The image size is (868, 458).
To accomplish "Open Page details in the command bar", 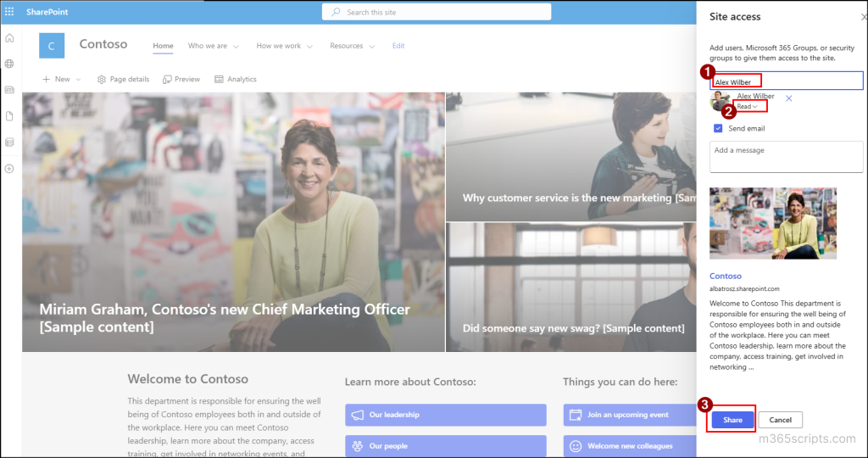I will [123, 79].
